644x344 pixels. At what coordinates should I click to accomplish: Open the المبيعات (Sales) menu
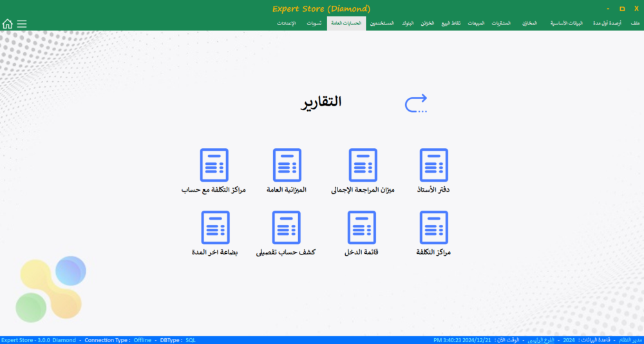coord(476,24)
